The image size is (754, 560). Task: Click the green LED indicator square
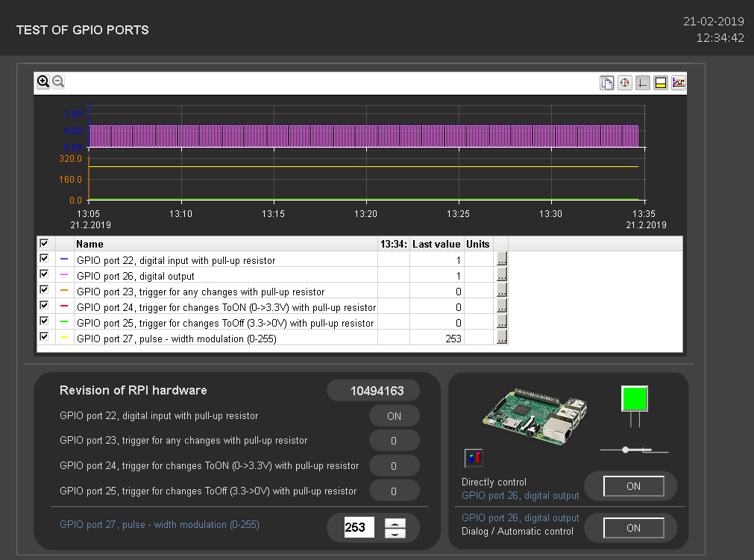click(x=635, y=398)
